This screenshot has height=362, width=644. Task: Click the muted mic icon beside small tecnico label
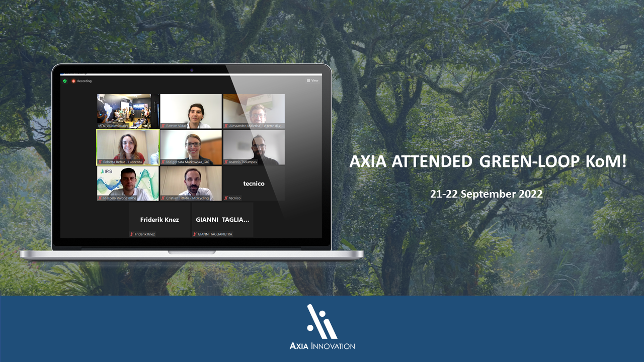pyautogui.click(x=226, y=198)
